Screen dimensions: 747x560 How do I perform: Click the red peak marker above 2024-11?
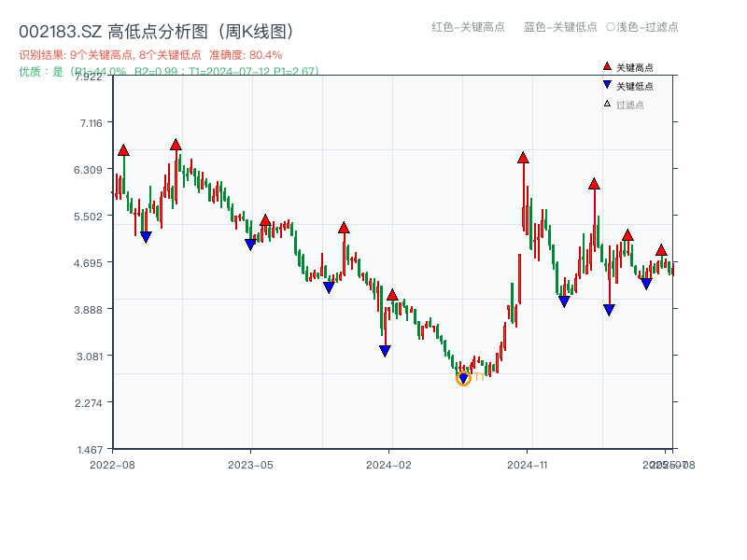click(523, 158)
